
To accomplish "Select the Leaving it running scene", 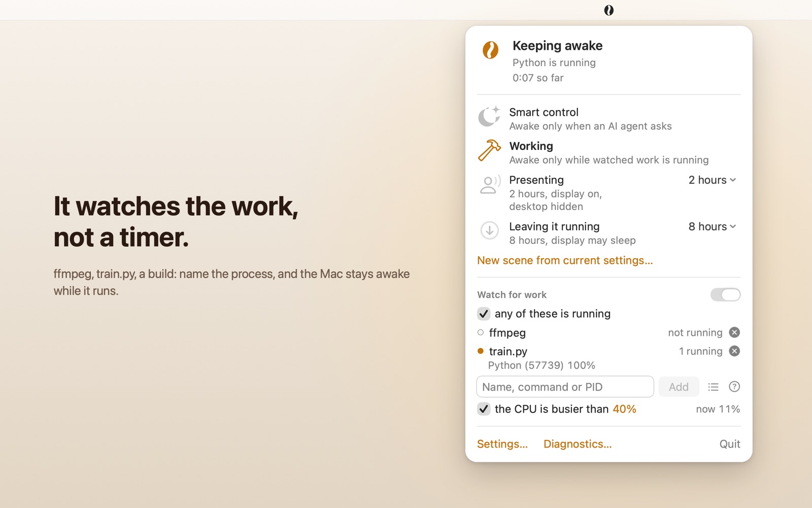I will point(608,233).
